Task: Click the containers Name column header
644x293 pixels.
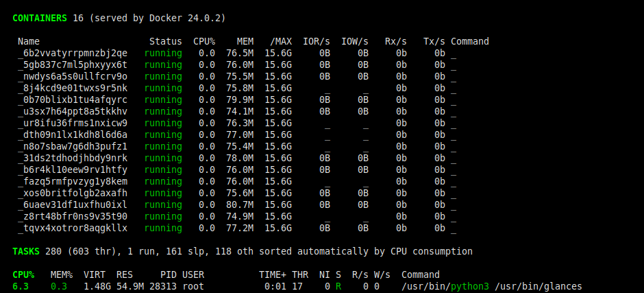Action: click(29, 42)
